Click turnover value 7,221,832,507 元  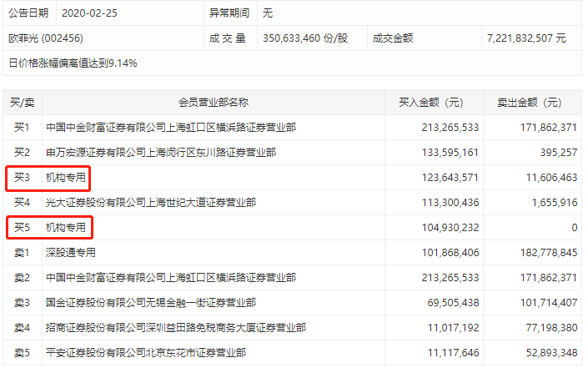tap(526, 38)
